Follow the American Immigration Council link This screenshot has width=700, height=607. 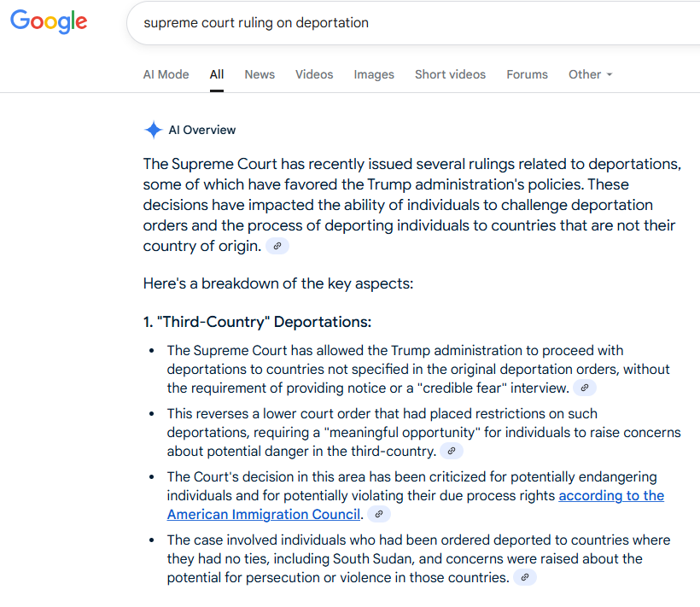264,514
